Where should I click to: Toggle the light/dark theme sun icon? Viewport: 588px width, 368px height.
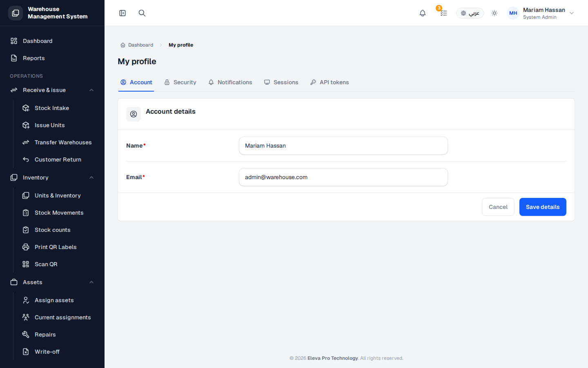pos(494,13)
